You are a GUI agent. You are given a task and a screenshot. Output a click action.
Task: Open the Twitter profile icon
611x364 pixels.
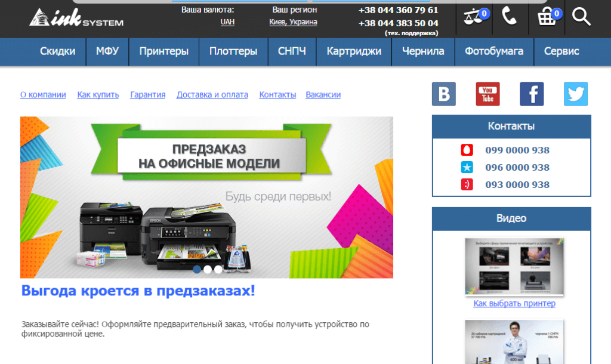(x=576, y=94)
